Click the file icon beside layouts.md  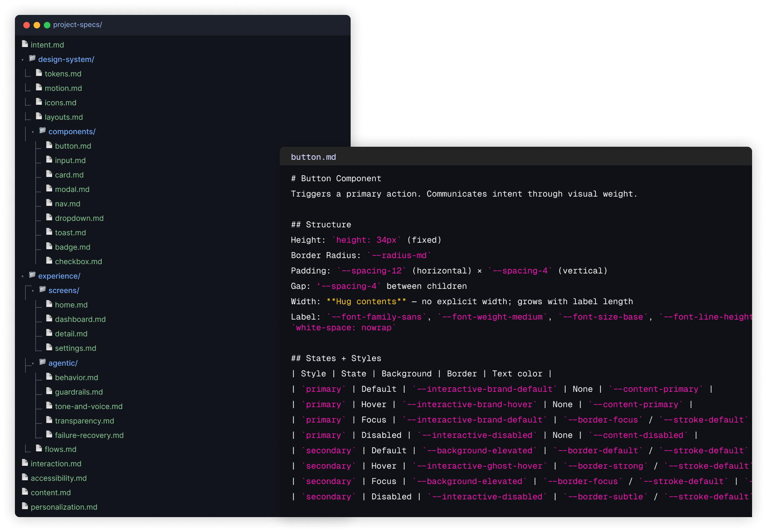click(x=39, y=116)
